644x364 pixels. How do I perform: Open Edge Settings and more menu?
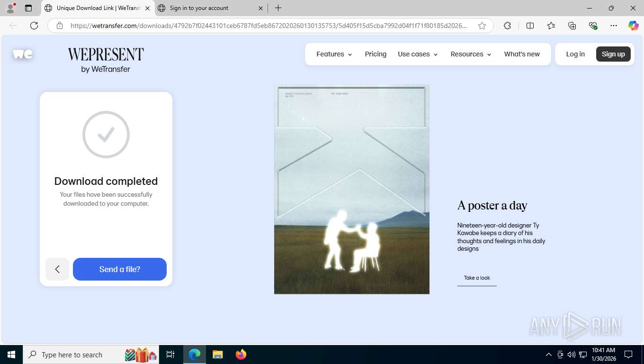pos(614,26)
